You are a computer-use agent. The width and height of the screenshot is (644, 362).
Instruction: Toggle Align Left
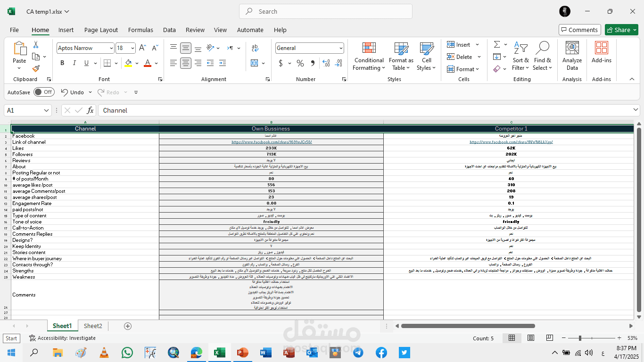coord(174,63)
